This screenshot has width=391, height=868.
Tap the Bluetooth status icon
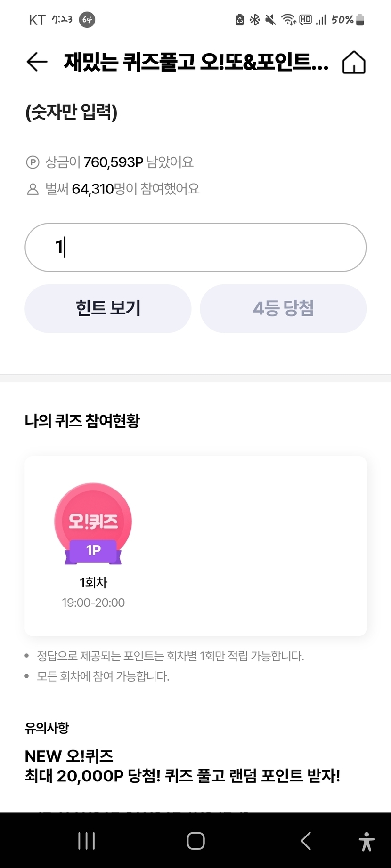[255, 20]
